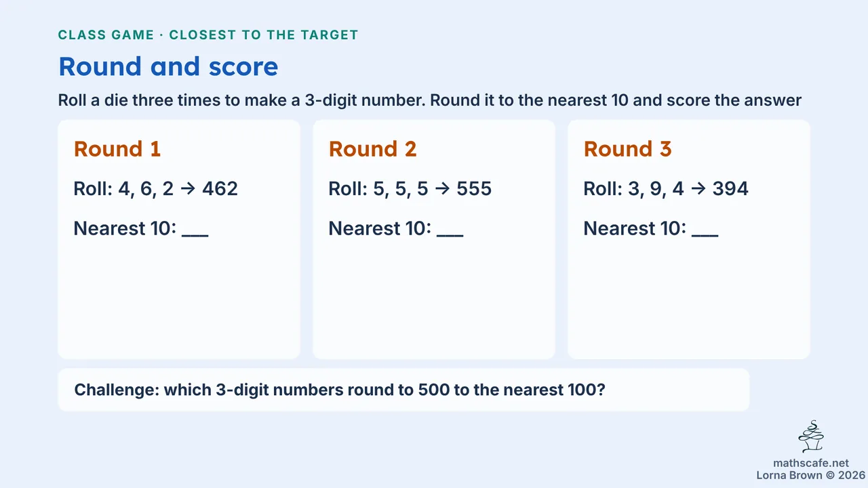This screenshot has width=868, height=488.
Task: Click the mathscafe.net logo icon
Action: tap(811, 437)
